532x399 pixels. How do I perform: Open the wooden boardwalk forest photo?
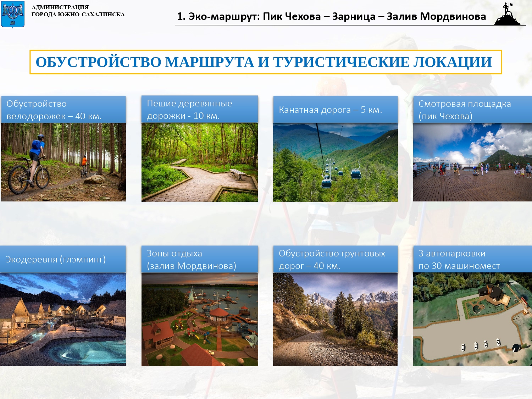(x=200, y=162)
